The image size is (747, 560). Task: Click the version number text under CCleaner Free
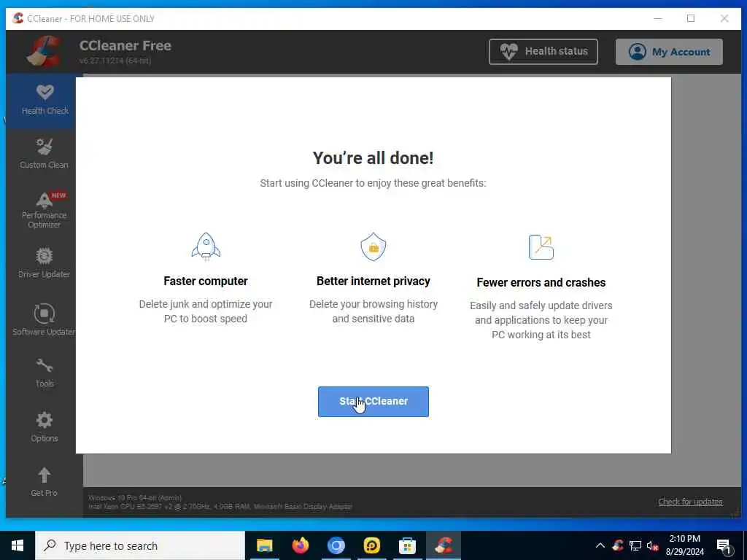click(x=115, y=61)
